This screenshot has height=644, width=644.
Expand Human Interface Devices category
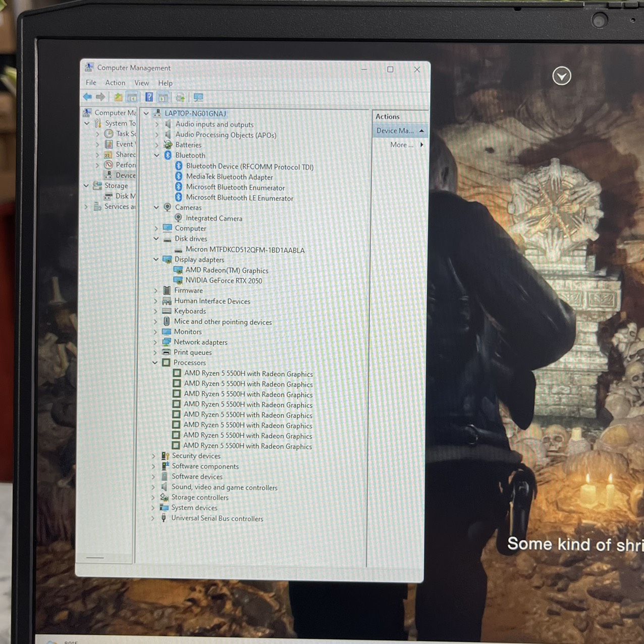[155, 301]
